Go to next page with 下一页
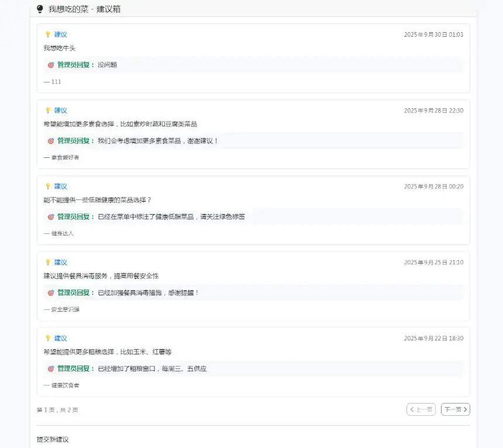The width and height of the screenshot is (503, 448). [x=455, y=409]
